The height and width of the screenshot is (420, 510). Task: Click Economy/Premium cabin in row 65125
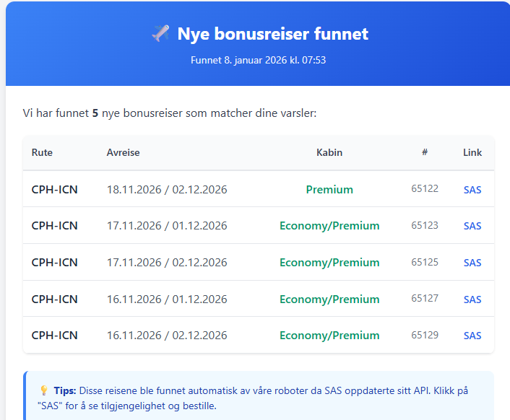[329, 263]
